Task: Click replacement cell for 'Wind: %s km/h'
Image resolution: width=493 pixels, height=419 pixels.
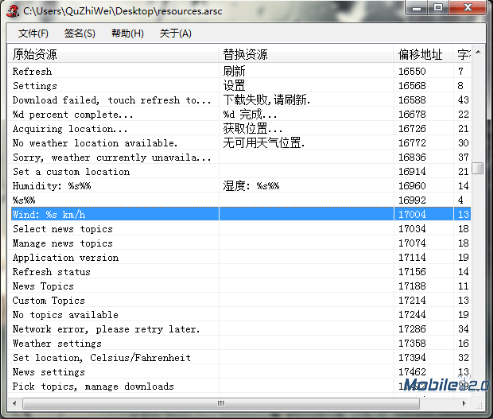Action: pyautogui.click(x=307, y=214)
